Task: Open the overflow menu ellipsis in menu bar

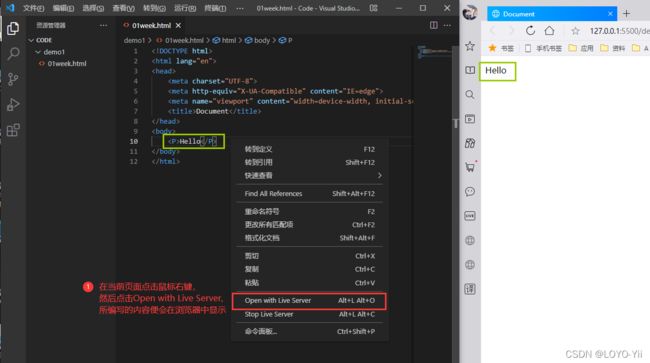Action: (x=240, y=8)
